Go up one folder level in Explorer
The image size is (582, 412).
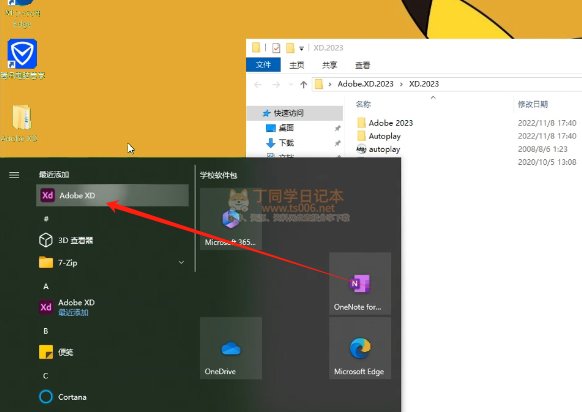[x=304, y=85]
